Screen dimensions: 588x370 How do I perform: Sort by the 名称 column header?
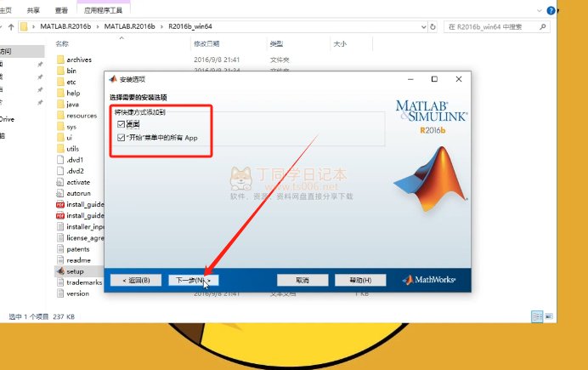tap(62, 43)
